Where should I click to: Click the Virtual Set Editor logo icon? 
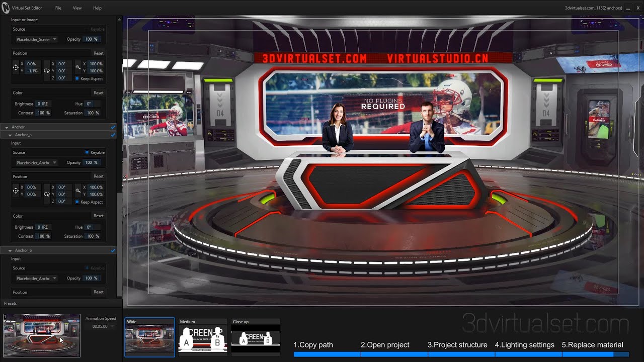click(5, 8)
